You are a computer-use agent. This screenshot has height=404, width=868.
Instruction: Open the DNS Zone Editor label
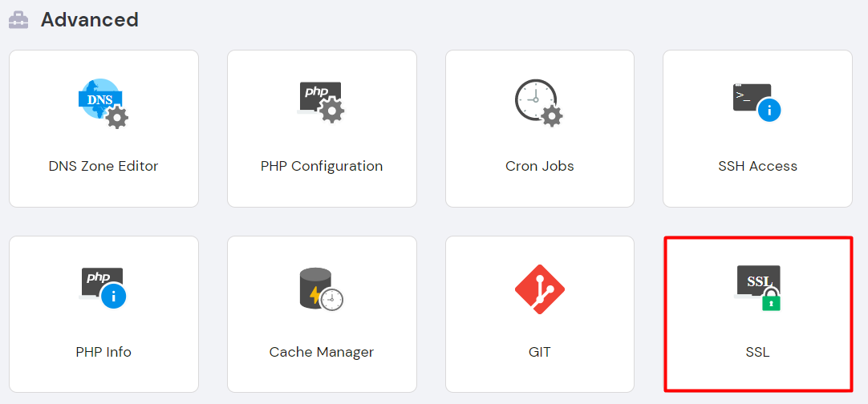click(x=103, y=167)
